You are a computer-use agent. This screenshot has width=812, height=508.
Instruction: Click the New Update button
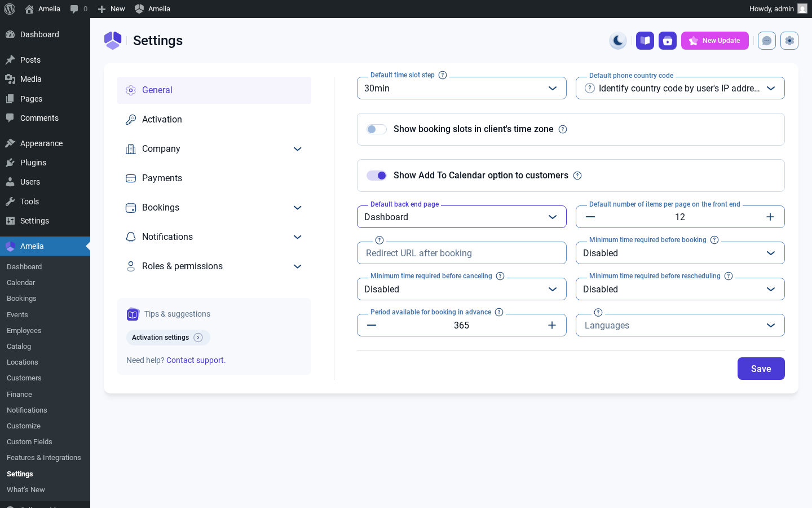pyautogui.click(x=715, y=41)
